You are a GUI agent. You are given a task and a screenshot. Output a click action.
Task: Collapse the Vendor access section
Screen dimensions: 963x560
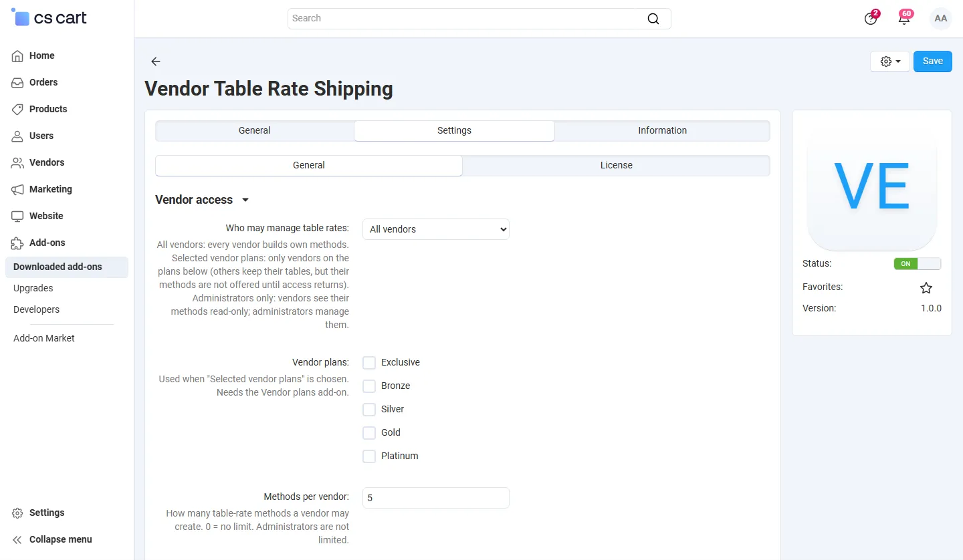(202, 200)
